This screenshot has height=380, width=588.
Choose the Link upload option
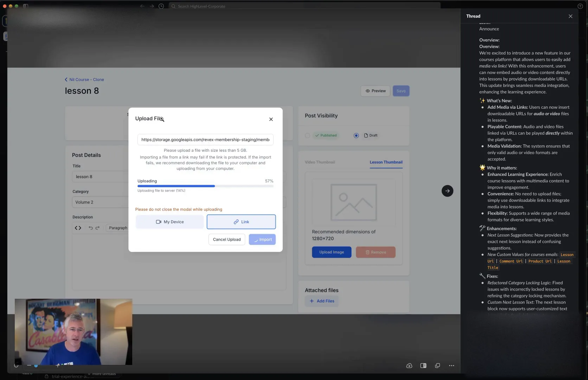(241, 222)
